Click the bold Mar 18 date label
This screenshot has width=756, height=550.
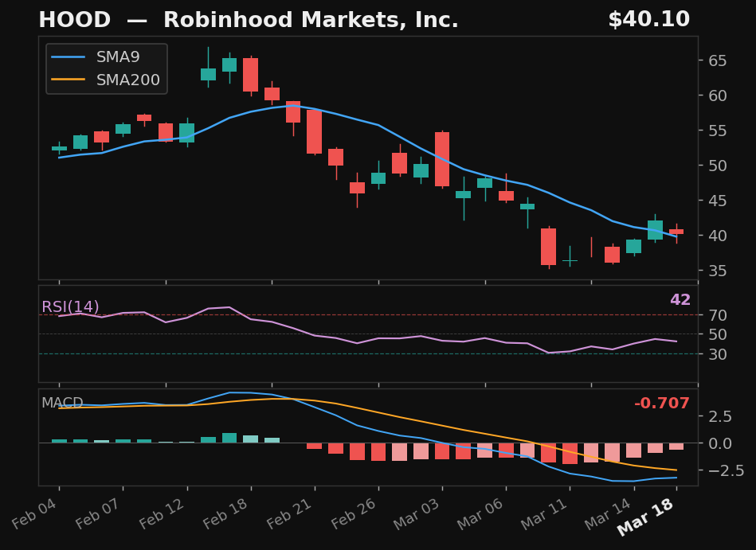pos(646,517)
